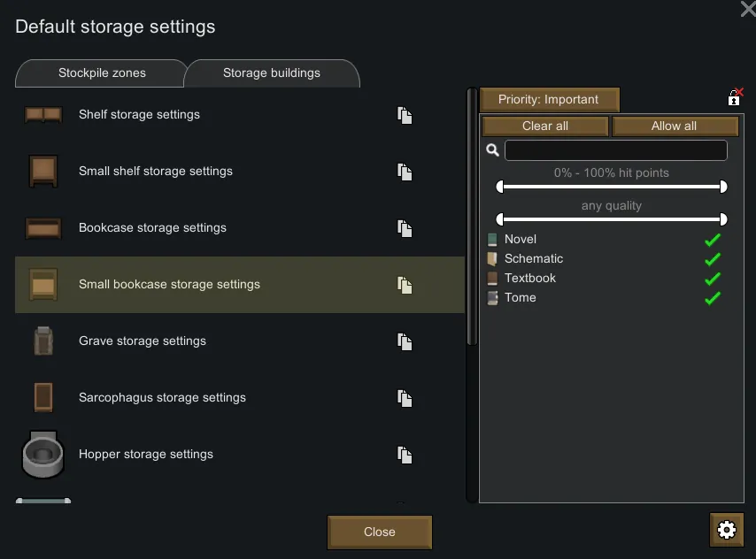756x559 pixels.
Task: Select the Textbook category entry
Action: (x=529, y=278)
